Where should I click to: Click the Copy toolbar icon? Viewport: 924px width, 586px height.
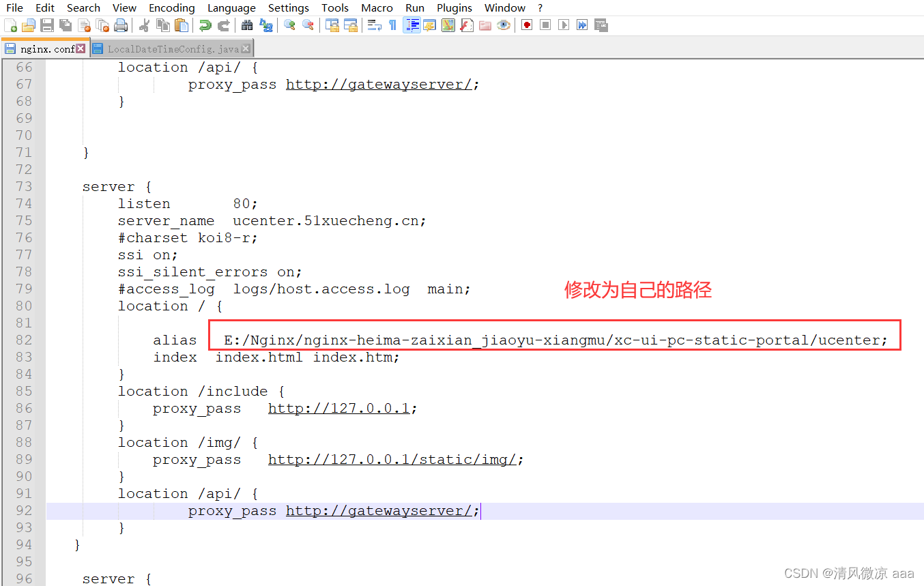click(162, 26)
